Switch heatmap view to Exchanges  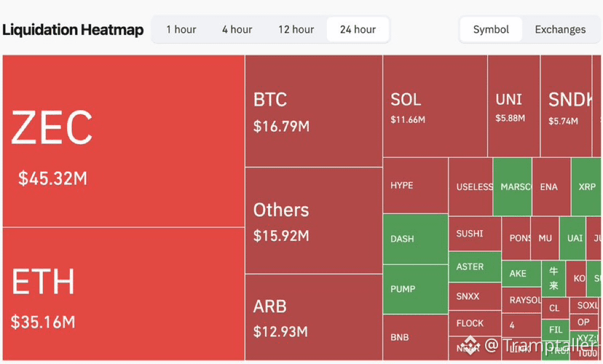[560, 30]
